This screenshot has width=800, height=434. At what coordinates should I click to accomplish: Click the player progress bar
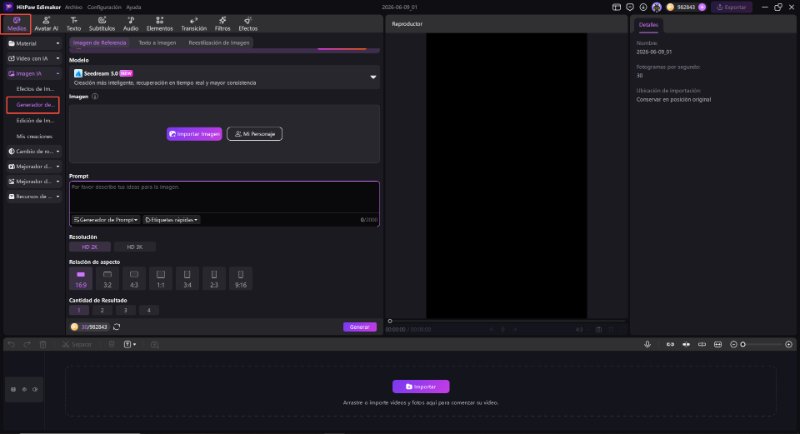506,321
